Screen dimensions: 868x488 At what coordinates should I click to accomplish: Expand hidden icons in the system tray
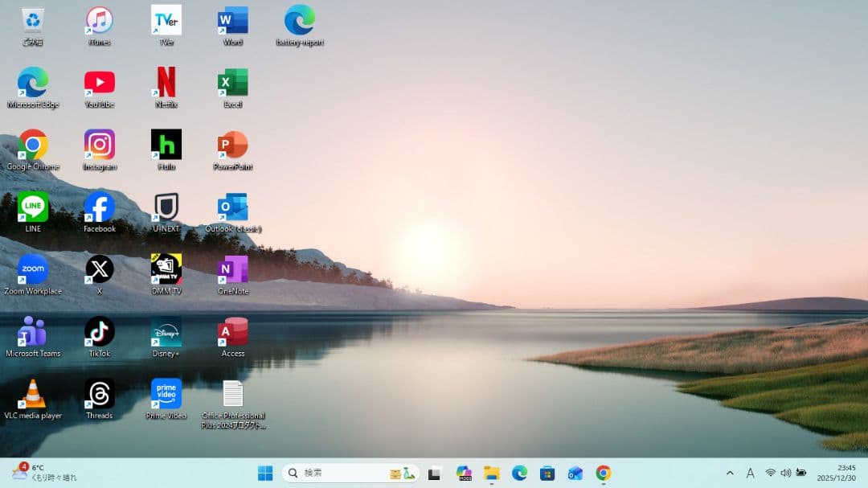(730, 474)
